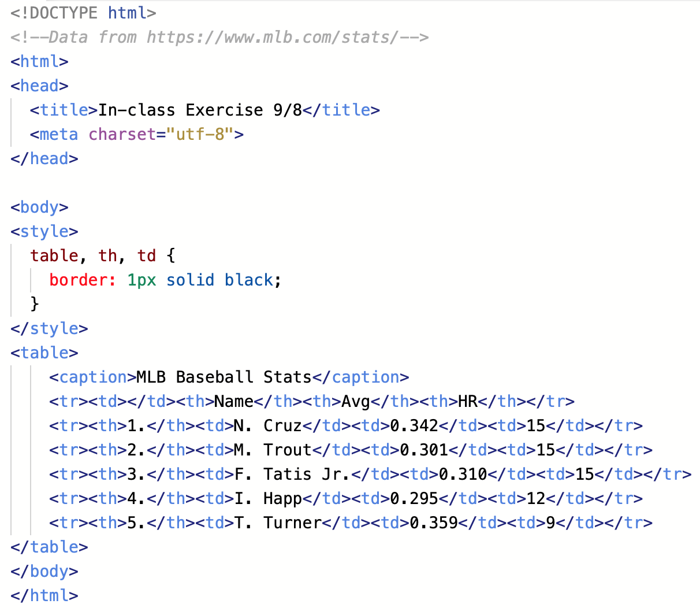Click the black color value in CSS
This screenshot has height=615, width=700.
tap(248, 280)
